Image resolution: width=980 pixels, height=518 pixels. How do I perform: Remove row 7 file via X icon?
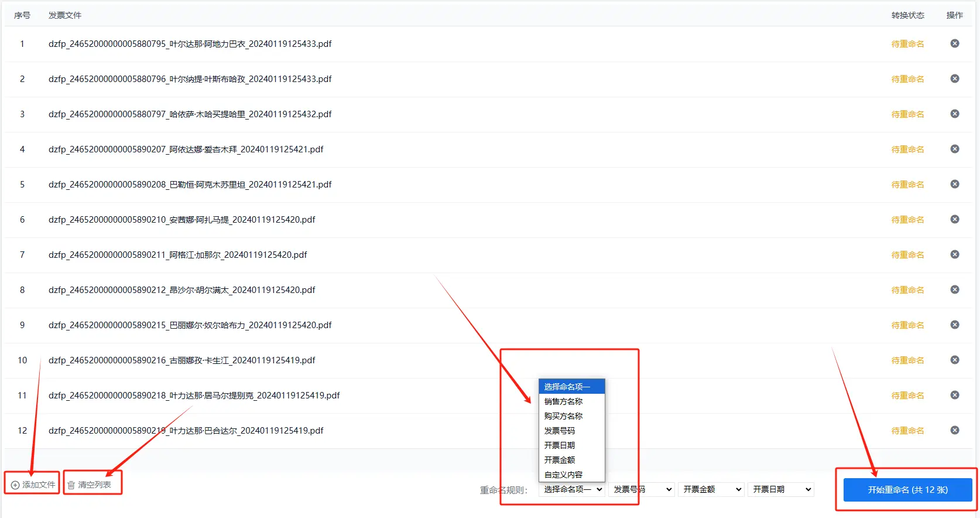pos(954,254)
